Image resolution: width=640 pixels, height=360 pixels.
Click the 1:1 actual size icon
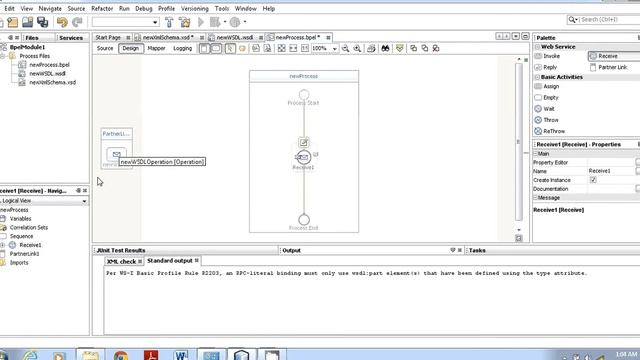pyautogui.click(x=305, y=49)
